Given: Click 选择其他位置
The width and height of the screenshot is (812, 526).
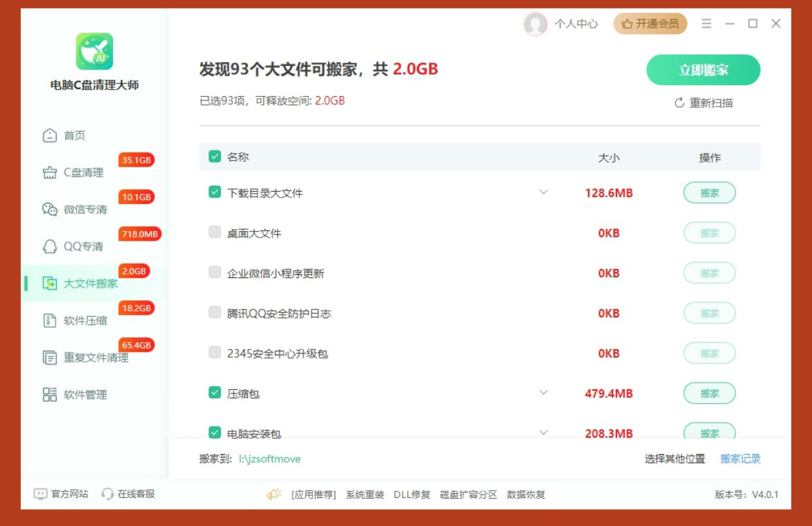Looking at the screenshot, I should coord(675,459).
